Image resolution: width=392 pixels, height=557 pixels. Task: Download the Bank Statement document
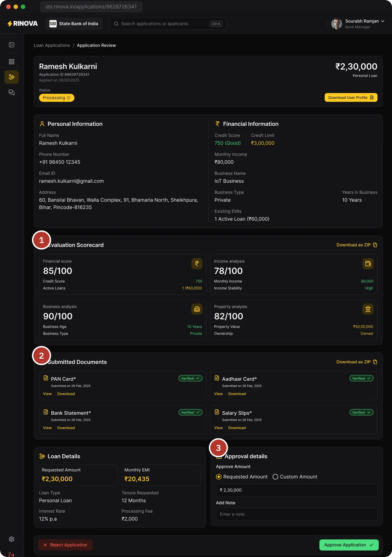click(x=66, y=428)
